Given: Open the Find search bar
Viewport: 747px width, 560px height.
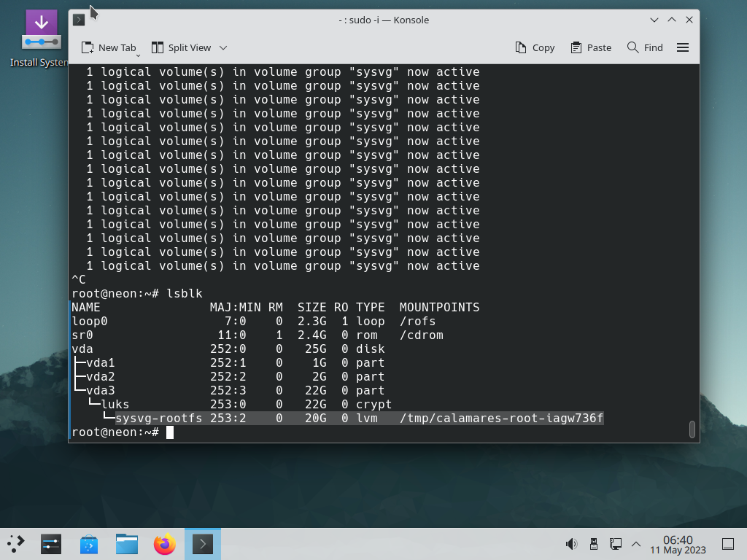Looking at the screenshot, I should click(645, 47).
